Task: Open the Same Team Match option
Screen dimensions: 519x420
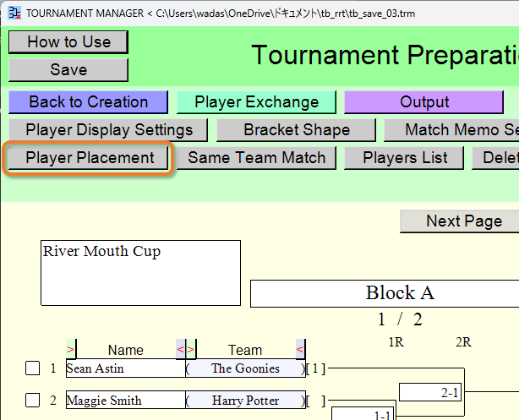Action: (256, 158)
